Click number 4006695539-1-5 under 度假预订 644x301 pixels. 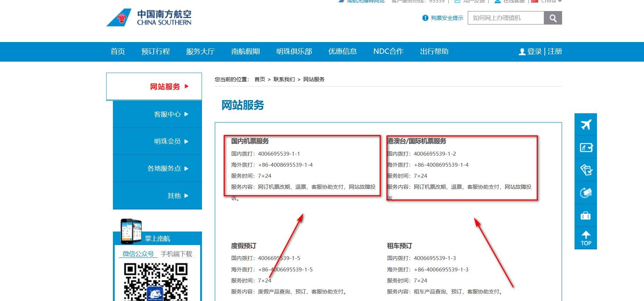(279, 258)
